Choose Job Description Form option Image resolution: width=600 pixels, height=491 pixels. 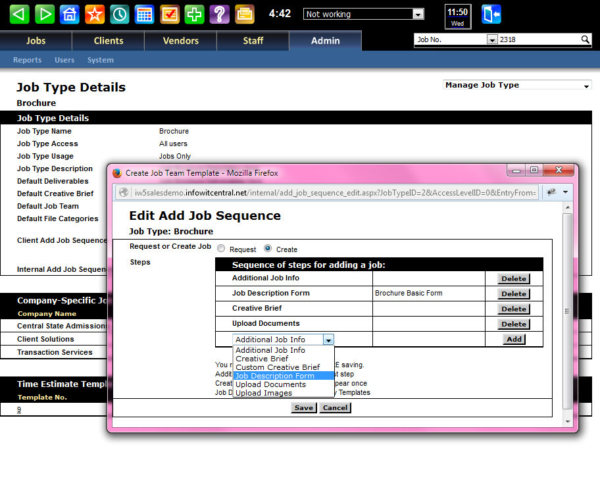284,376
